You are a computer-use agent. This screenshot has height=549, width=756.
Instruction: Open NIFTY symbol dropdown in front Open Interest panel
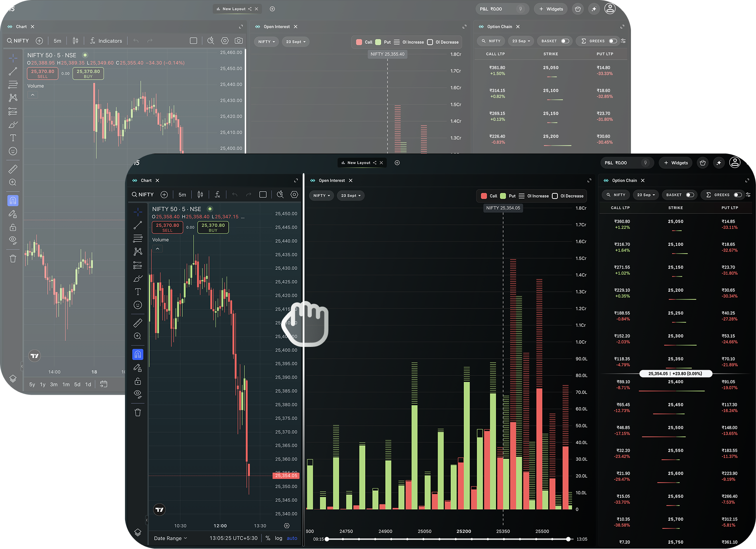click(x=322, y=196)
